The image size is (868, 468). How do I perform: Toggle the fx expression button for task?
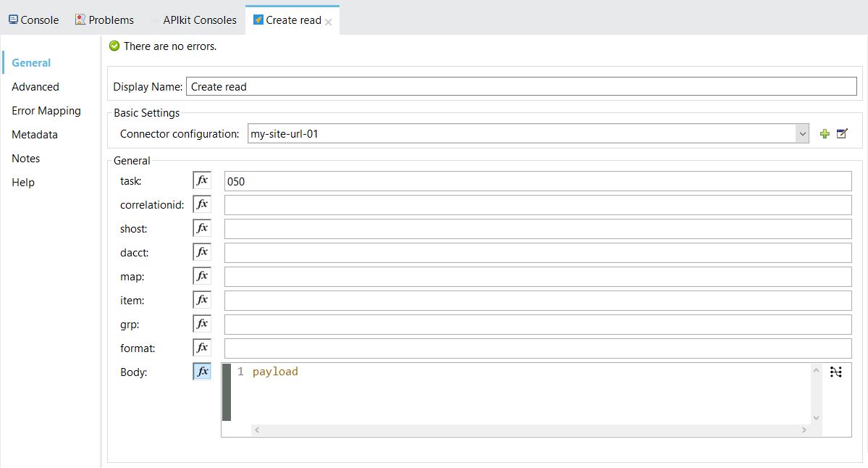pos(202,180)
